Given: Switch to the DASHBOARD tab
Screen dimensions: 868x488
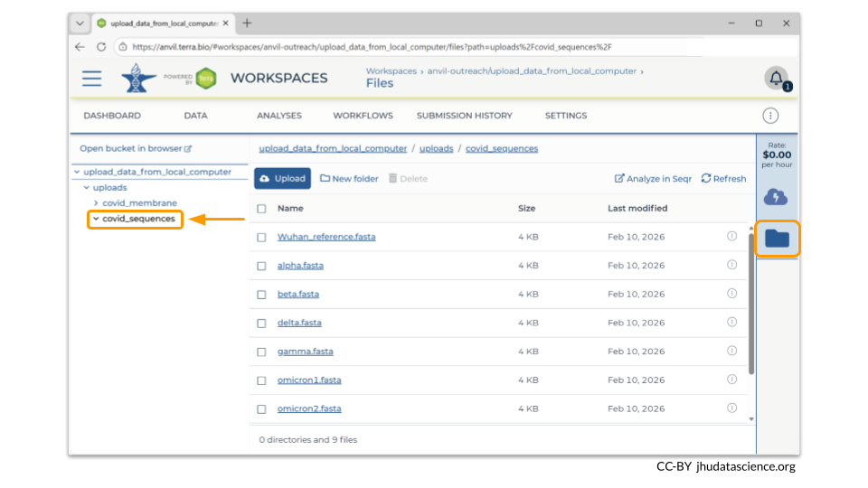Looking at the screenshot, I should tap(112, 116).
